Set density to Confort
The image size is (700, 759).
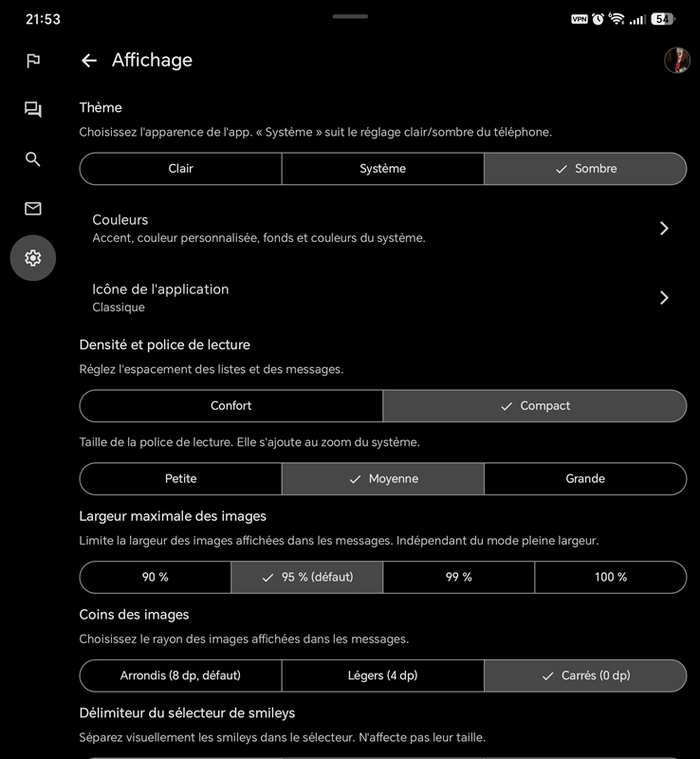click(x=230, y=406)
